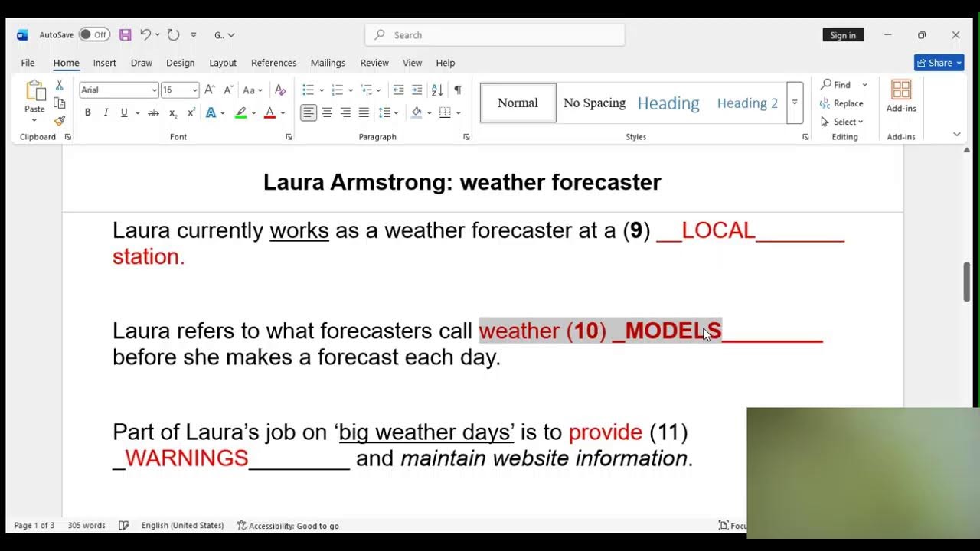
Task: Apply strikethrough formatting
Action: 153,112
